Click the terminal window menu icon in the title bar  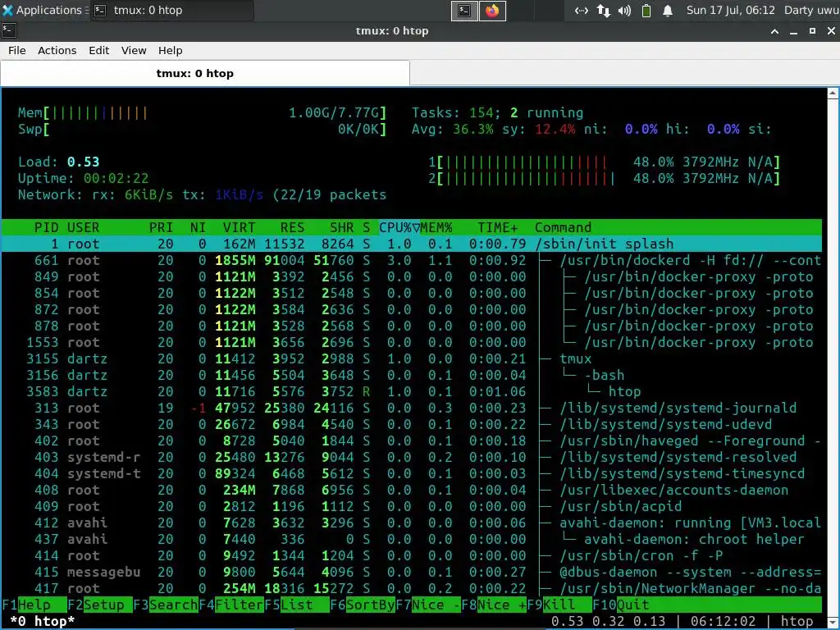pos(8,30)
